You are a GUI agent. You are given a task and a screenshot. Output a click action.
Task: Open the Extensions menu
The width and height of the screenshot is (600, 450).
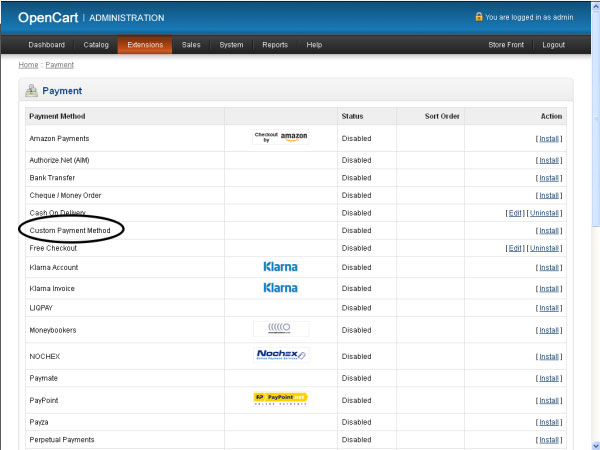coord(144,45)
